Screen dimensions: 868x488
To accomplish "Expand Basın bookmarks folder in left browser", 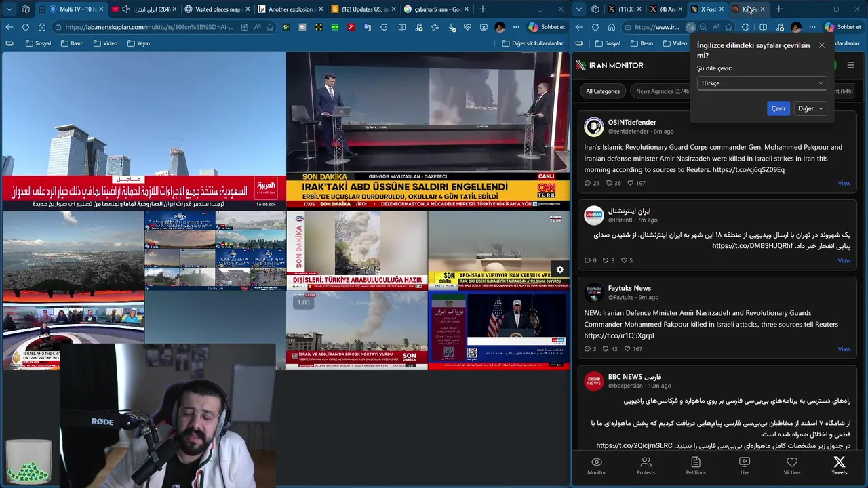I will pos(72,43).
